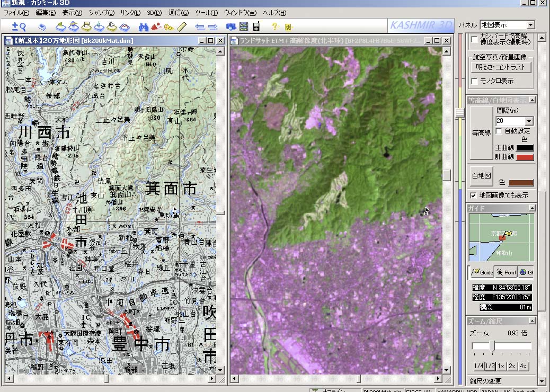Image resolution: width=550 pixels, height=392 pixels.
Task: Click the small blue map sheet icon
Action: (x=42, y=26)
